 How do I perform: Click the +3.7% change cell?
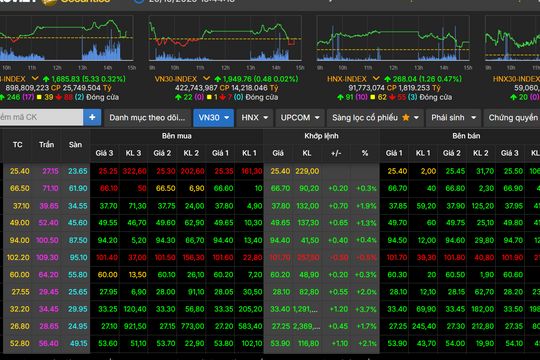(366, 309)
